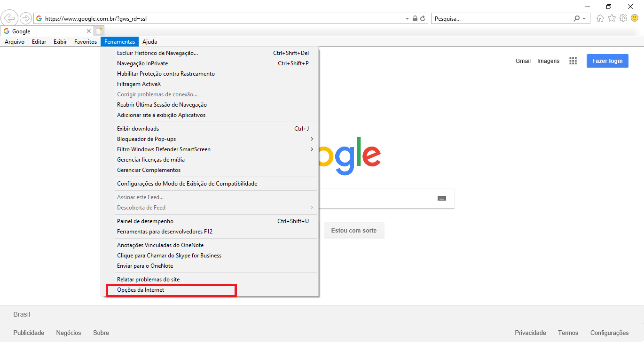Select Anotações Vinculadas do OneNote
The height and width of the screenshot is (342, 644).
[211, 245]
